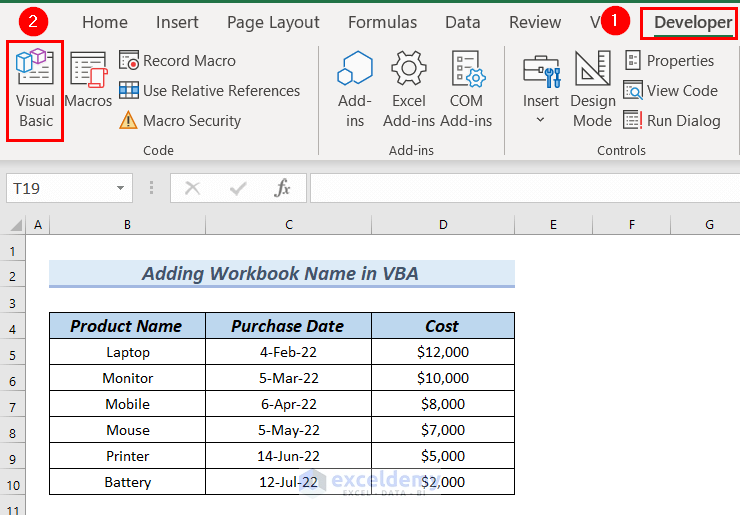Click the title 'Adding Workbook Name in VBA'
The height and width of the screenshot is (515, 740).
pyautogui.click(x=282, y=273)
